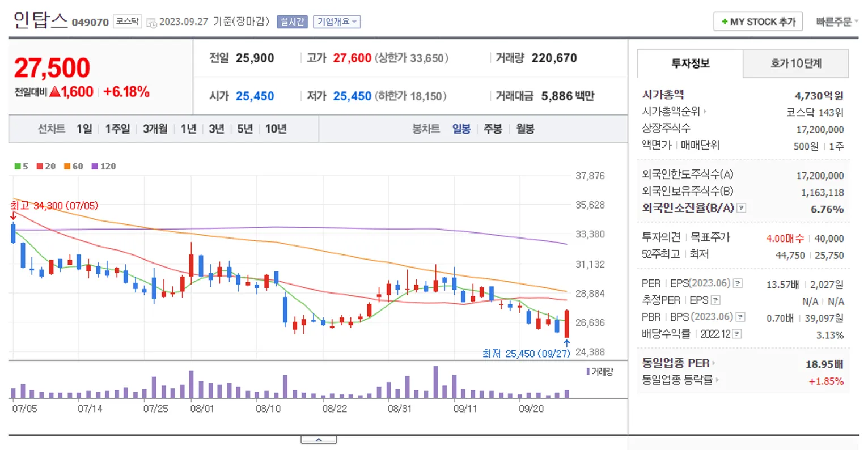
Task: Click the help icon next to PER EPS(2023.06)
Action: [738, 283]
